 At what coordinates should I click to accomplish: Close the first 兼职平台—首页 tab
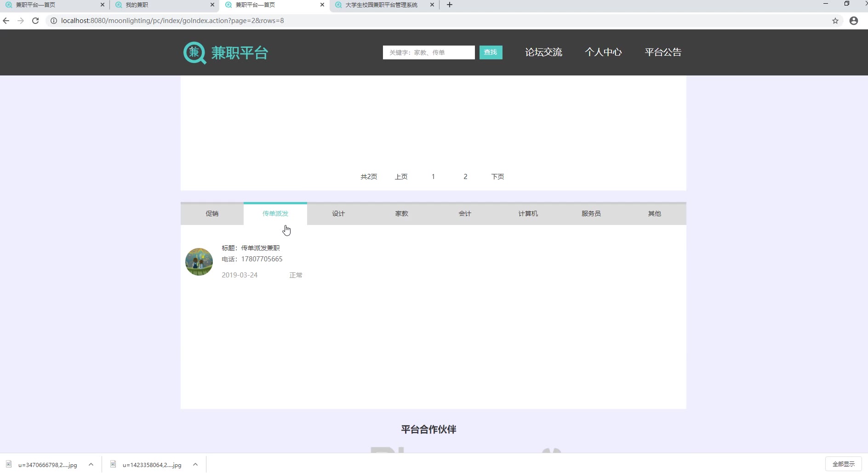tap(102, 5)
